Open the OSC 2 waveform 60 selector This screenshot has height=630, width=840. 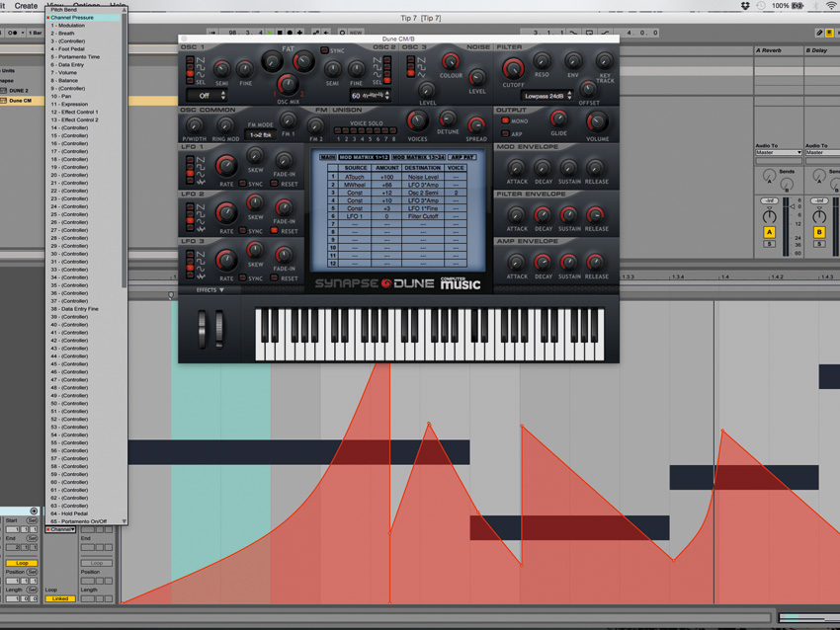[370, 96]
